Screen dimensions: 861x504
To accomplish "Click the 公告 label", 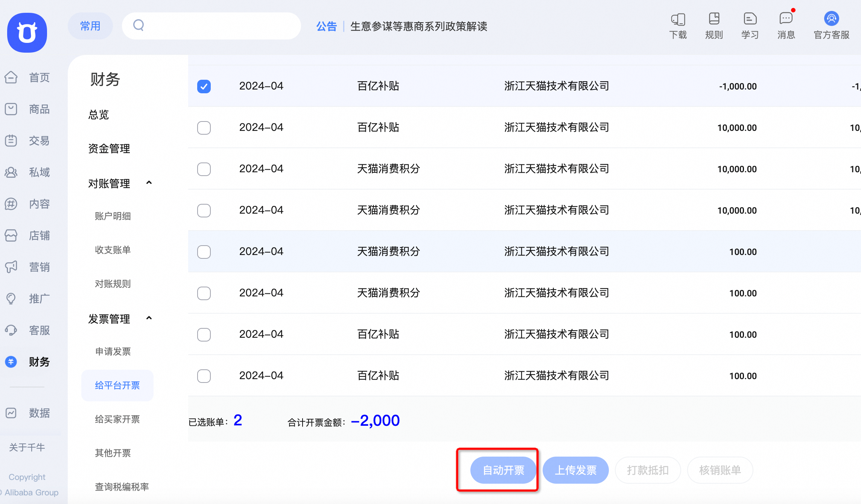I will pos(327,26).
